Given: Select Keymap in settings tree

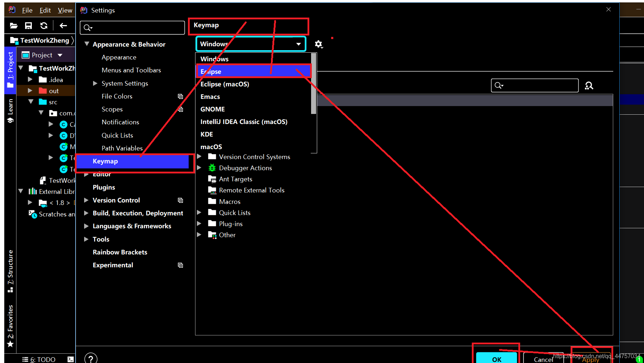Looking at the screenshot, I should pos(132,161).
